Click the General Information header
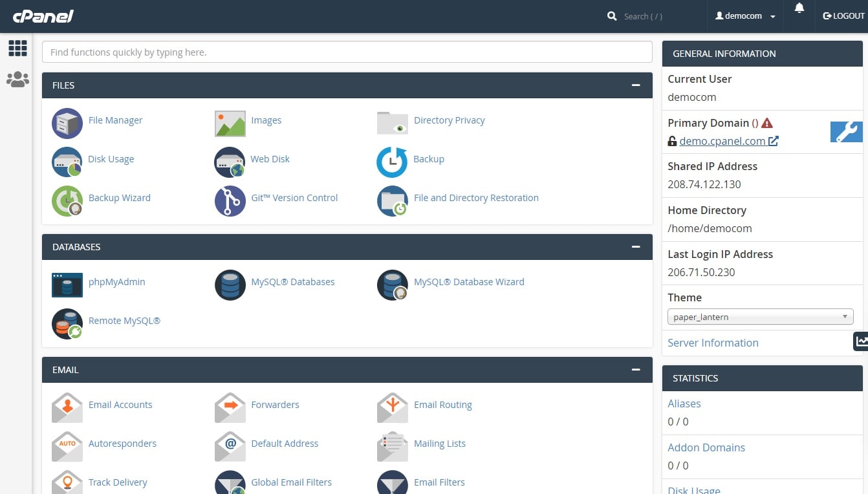The image size is (868, 494). pos(763,54)
